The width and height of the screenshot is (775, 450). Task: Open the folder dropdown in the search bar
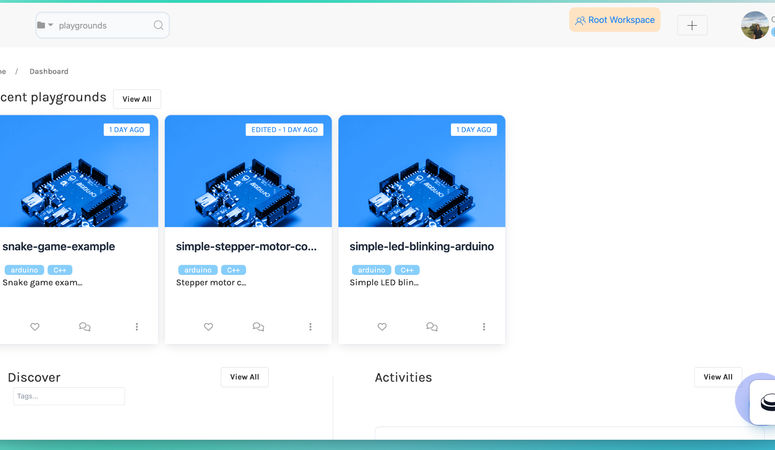(44, 25)
